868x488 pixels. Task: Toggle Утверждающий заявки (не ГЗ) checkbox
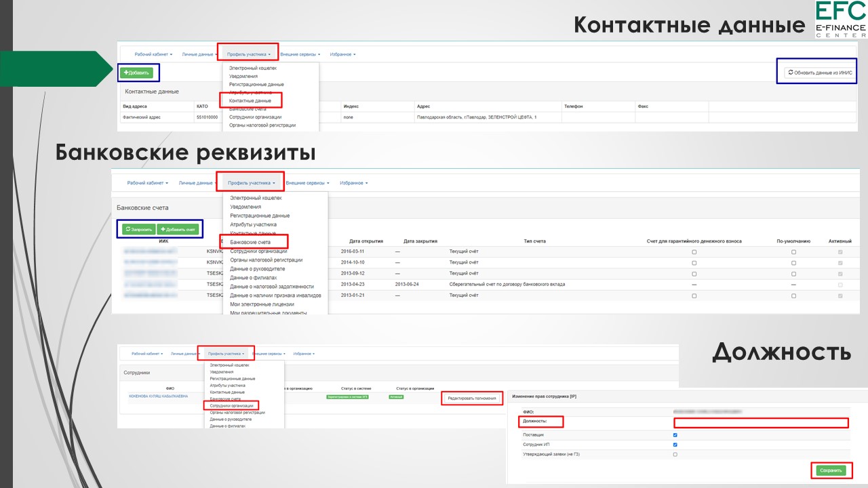tap(675, 454)
